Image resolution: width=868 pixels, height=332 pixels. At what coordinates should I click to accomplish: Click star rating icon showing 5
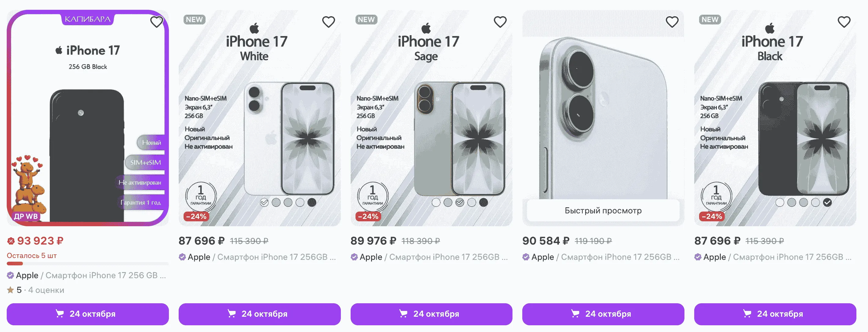[10, 290]
